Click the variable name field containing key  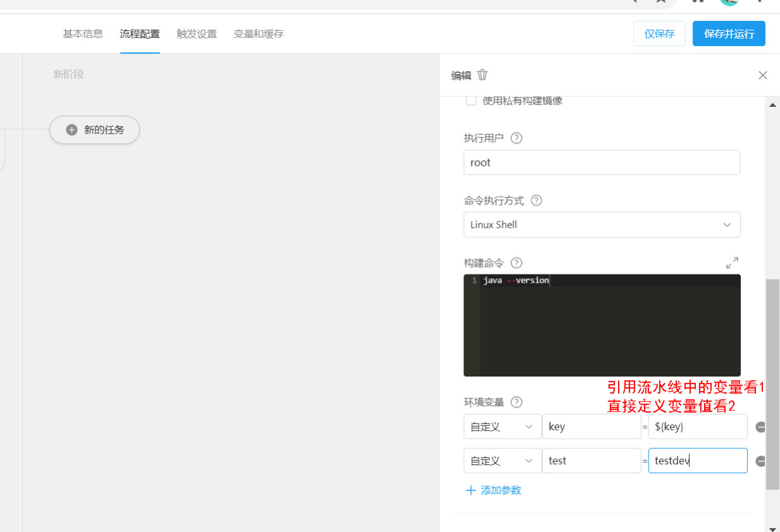592,426
